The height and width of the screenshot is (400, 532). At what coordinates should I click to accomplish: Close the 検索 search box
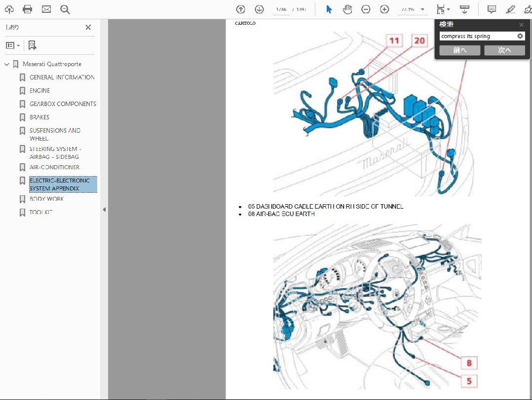[x=522, y=24]
